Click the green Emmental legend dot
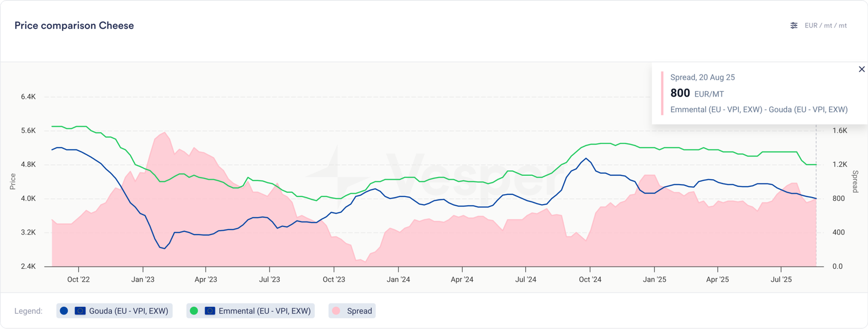The width and height of the screenshot is (868, 329). [x=194, y=311]
